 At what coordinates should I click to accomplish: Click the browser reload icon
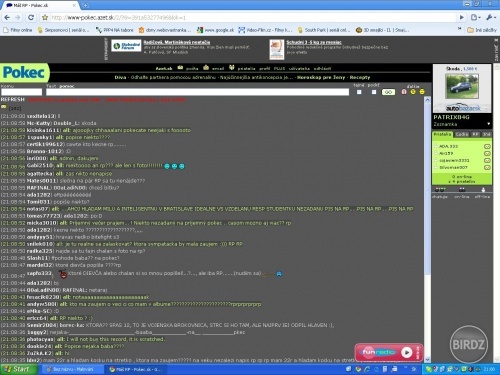point(31,17)
